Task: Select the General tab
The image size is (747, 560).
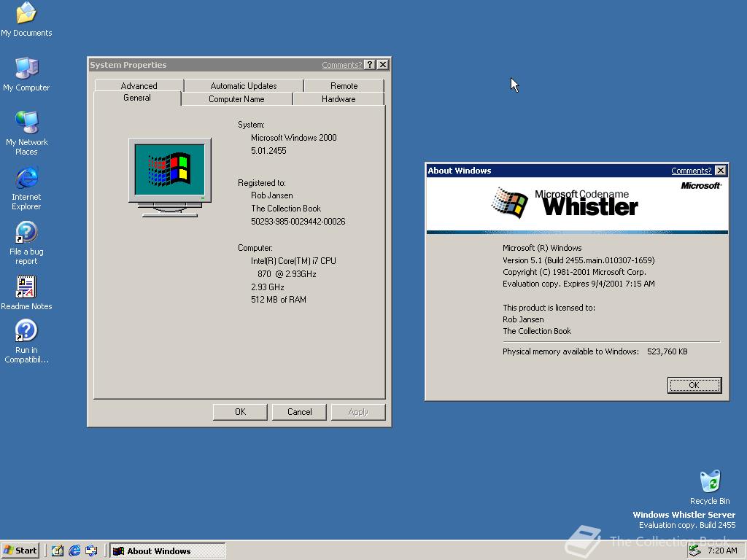Action: point(136,98)
